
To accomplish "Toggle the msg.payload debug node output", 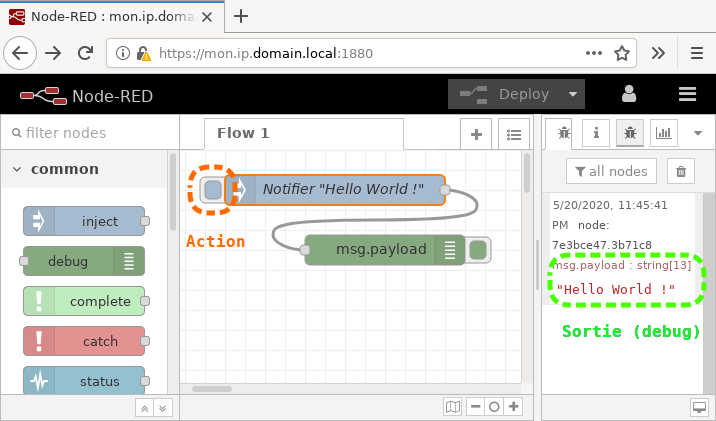I will pos(478,250).
